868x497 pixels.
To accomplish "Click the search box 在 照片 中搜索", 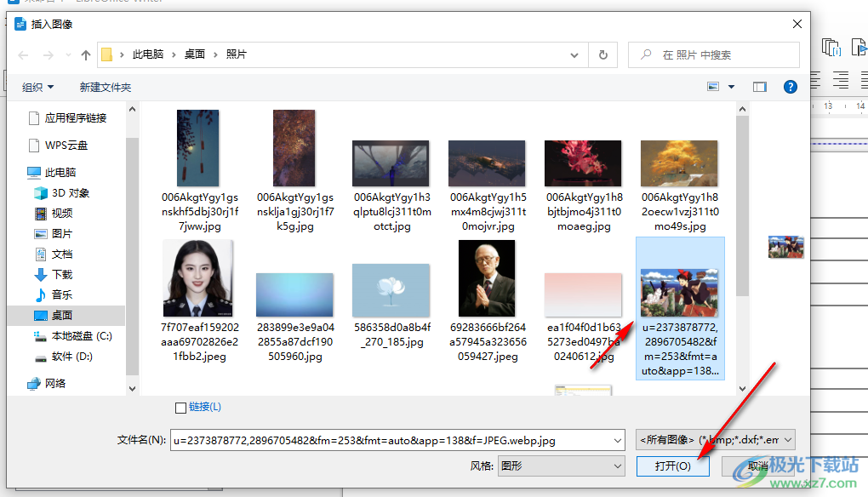I will (x=714, y=54).
